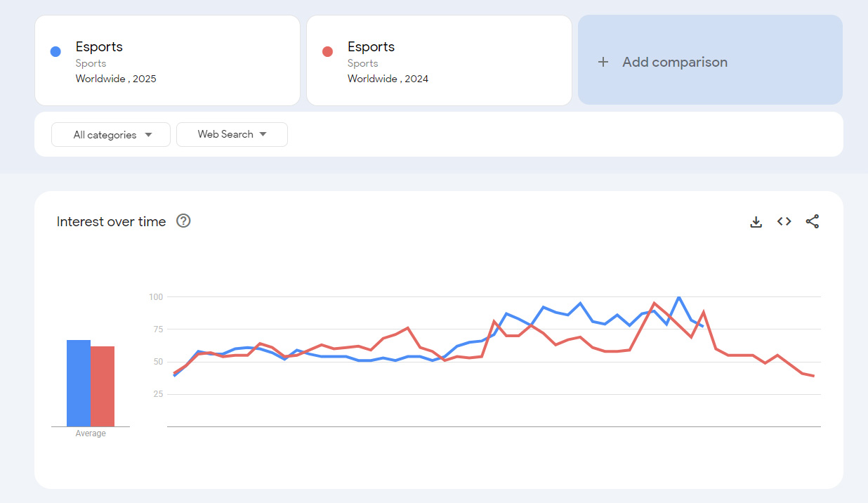Select the Esports Worldwide 2024 comparison card
The image size is (868, 503).
(439, 60)
